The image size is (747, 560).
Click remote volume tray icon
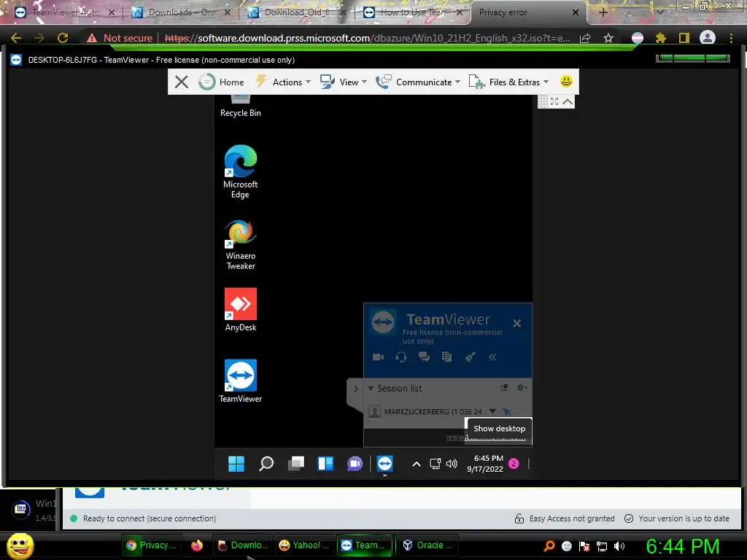[x=452, y=464]
